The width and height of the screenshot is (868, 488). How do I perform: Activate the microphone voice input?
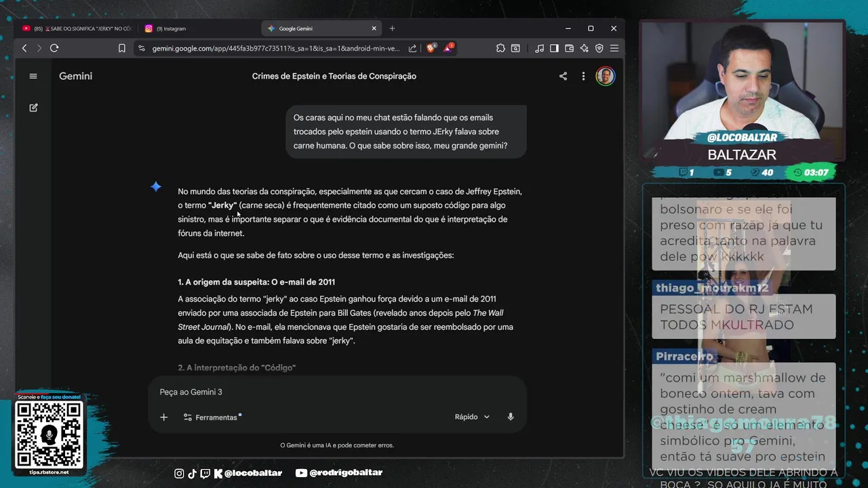tap(511, 417)
